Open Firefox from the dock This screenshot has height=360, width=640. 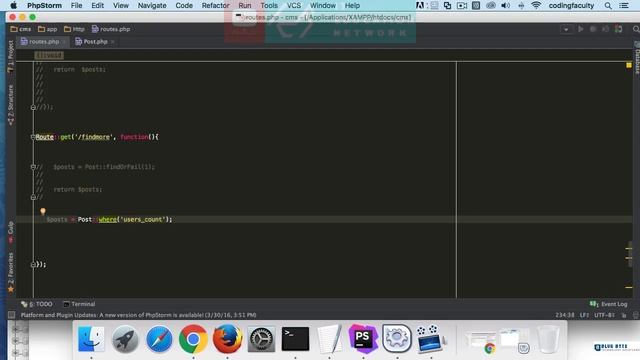[x=227, y=339]
